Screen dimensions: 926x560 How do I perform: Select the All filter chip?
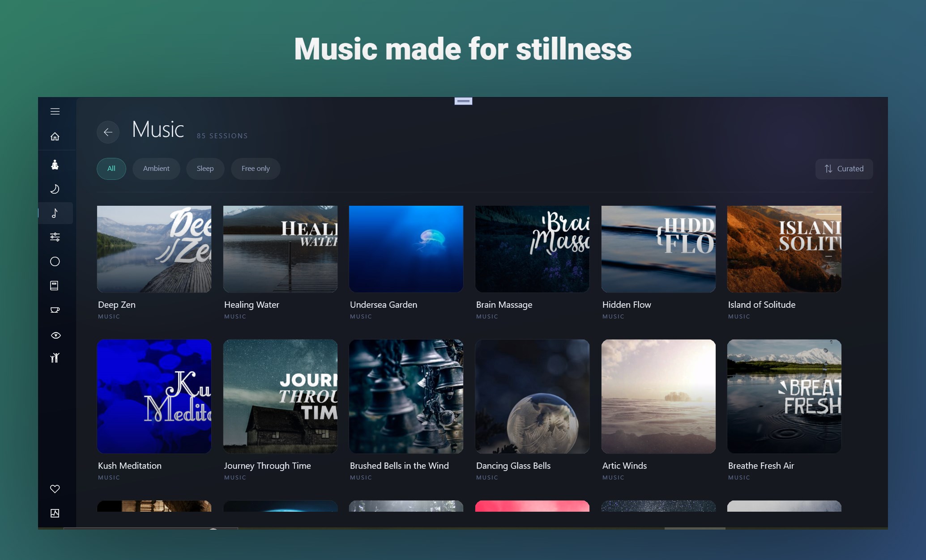point(111,169)
